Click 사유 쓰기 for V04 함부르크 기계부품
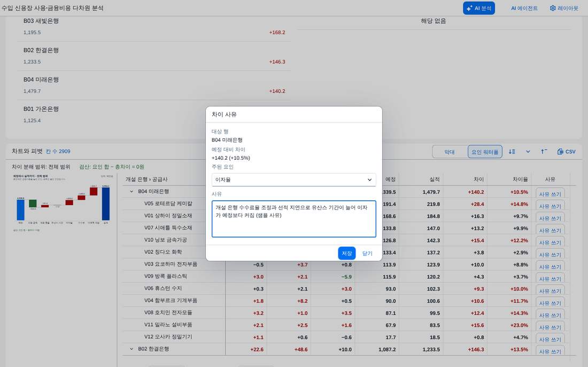Screen dimensions: 588x367 coord(550,303)
